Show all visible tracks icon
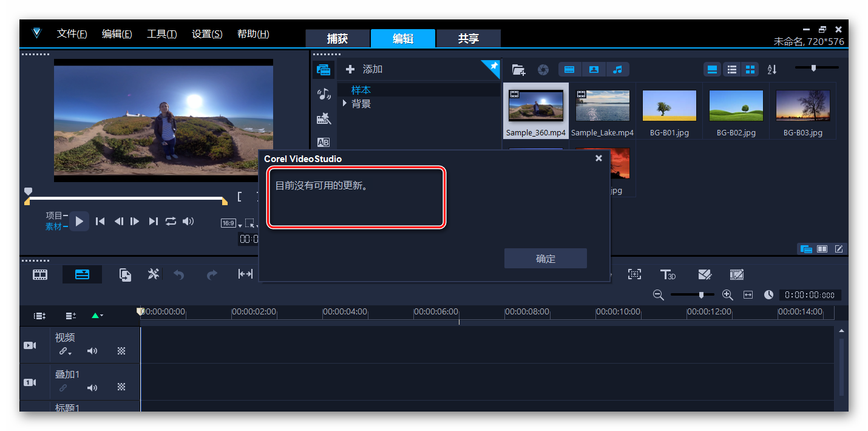 point(40,316)
